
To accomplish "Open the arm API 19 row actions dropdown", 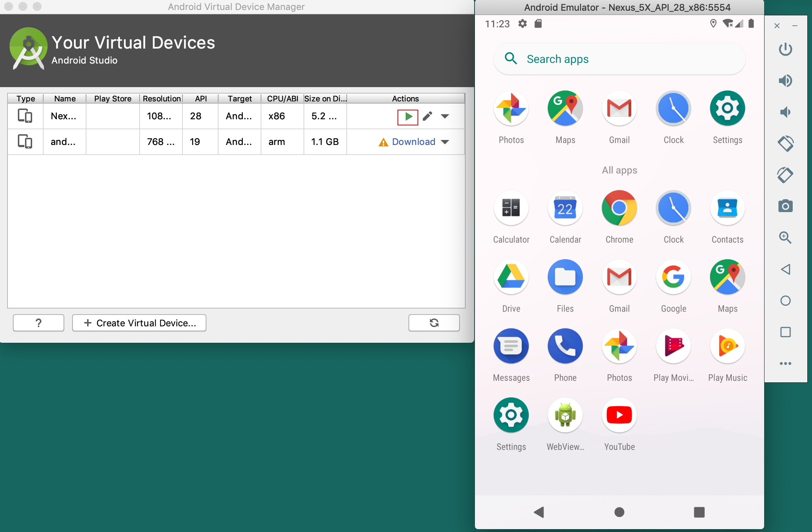I will [x=445, y=142].
